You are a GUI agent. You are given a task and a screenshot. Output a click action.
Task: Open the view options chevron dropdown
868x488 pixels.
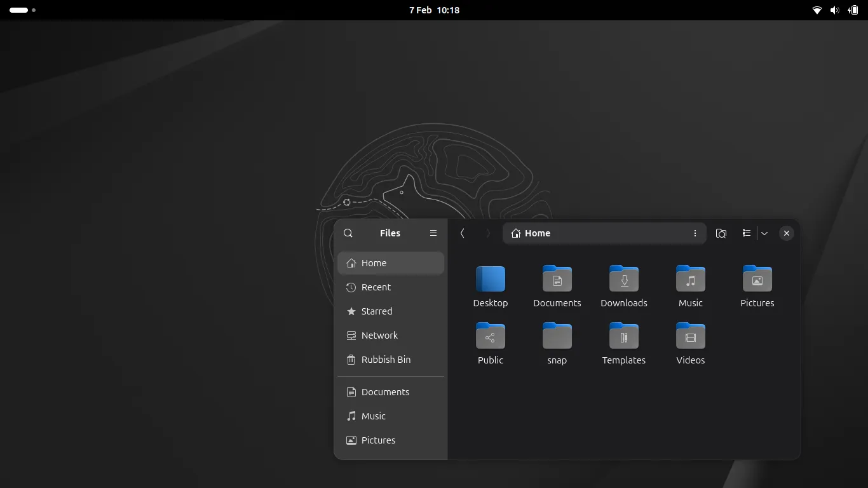(x=765, y=233)
